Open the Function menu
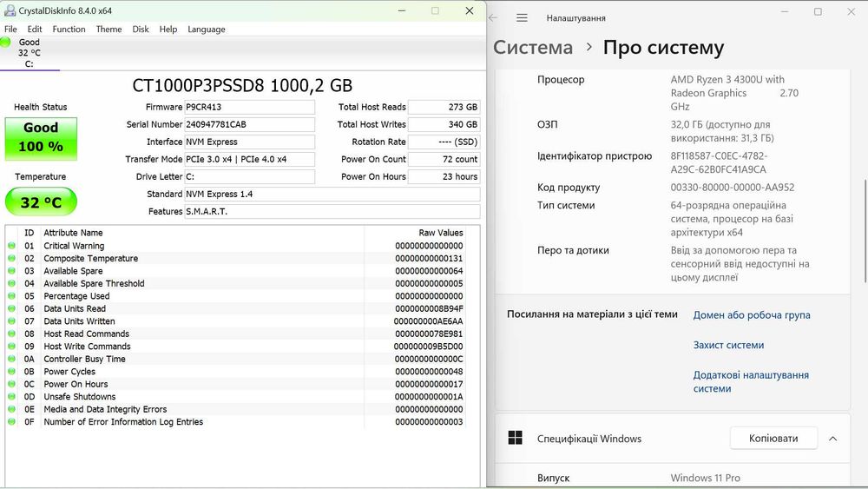 point(69,29)
